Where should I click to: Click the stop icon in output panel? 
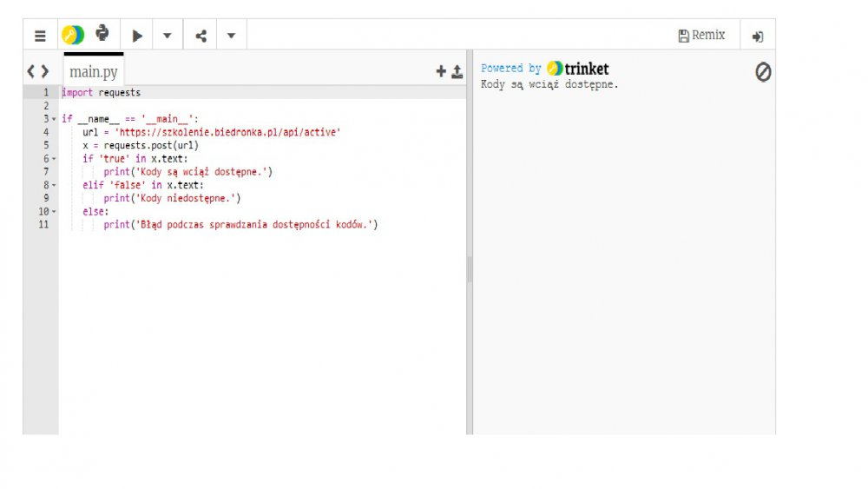[x=763, y=73]
